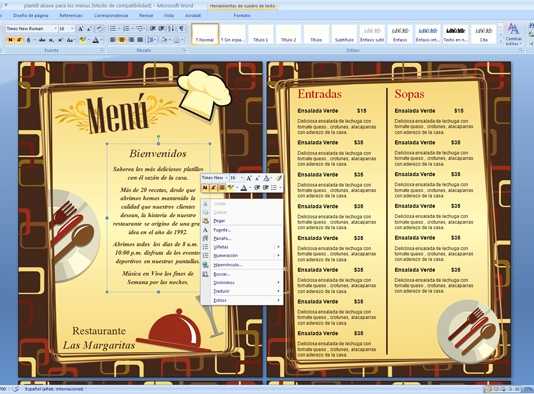Toggle italic (K) in the ribbon
Screen dimensions: 534x394
tap(19, 40)
